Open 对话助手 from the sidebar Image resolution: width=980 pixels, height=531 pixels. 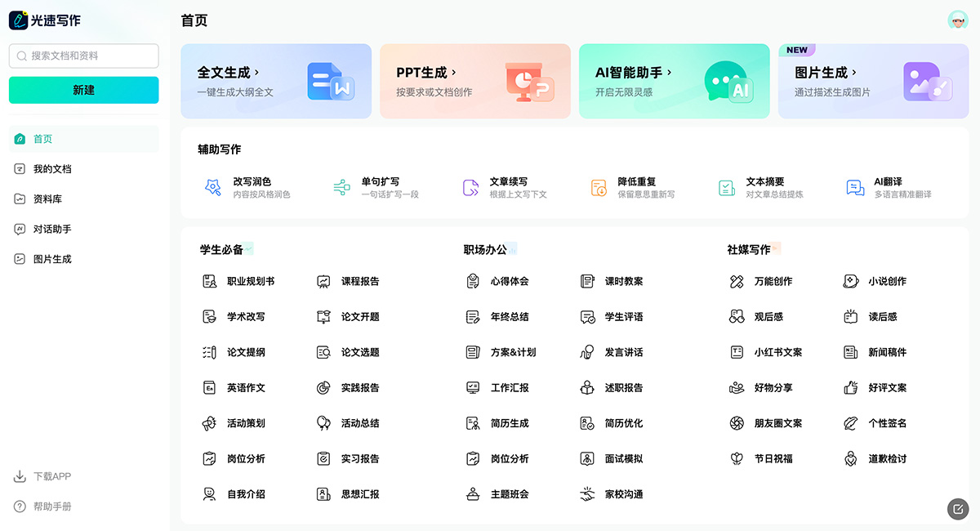[x=52, y=230]
